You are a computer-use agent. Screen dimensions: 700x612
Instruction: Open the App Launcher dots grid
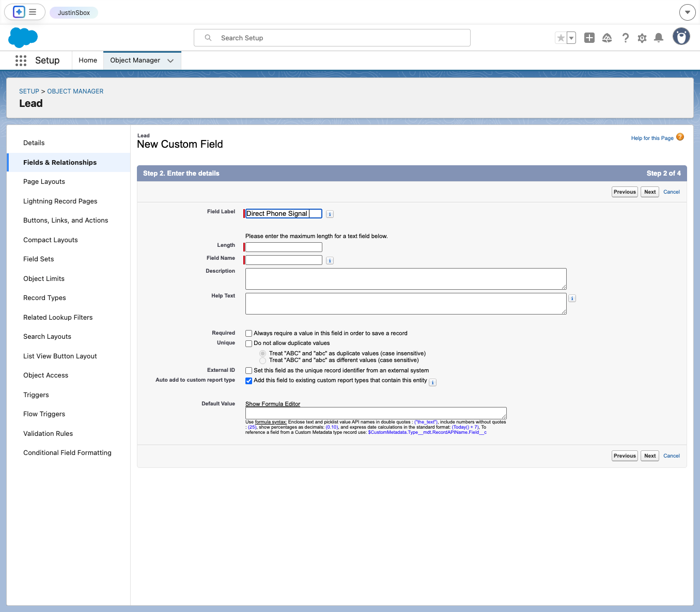click(x=21, y=60)
